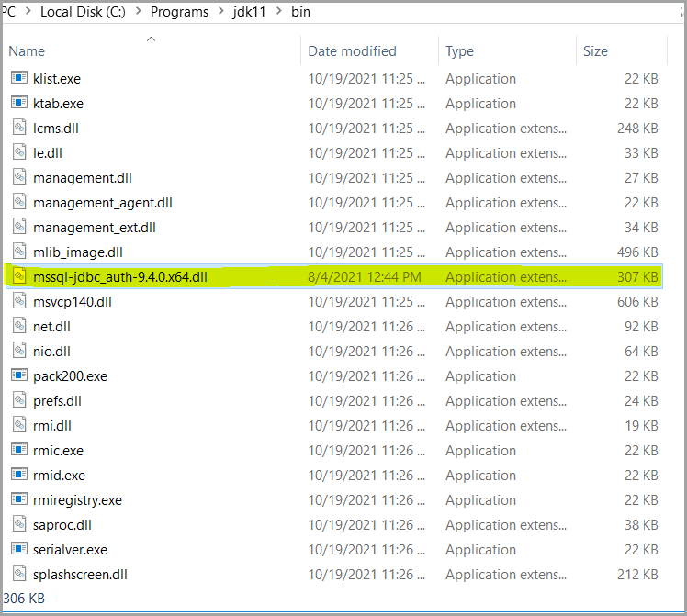Expand chevron before Local Disk (C:)
The height and width of the screenshot is (616, 687).
pos(28,11)
